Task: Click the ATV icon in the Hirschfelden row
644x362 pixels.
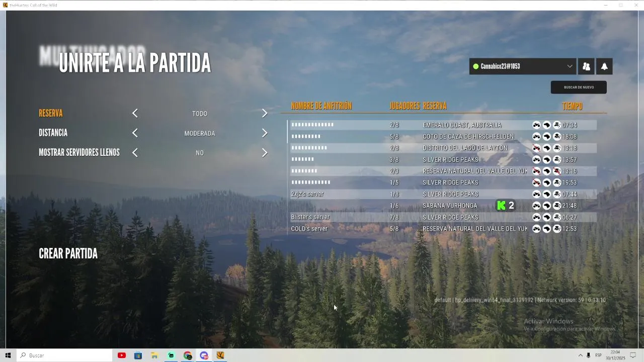Action: 536,137
